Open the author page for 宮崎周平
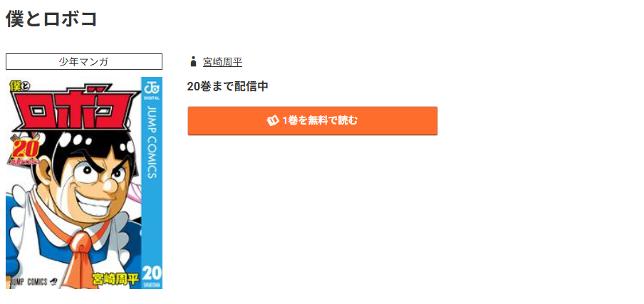The height and width of the screenshot is (304, 644). 222,62
